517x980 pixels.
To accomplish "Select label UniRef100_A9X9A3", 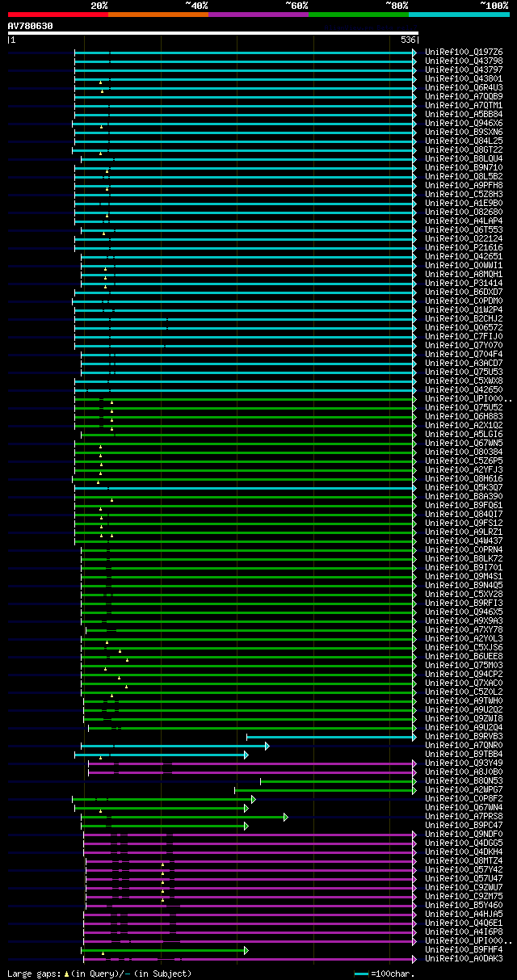I will pyautogui.click(x=464, y=620).
